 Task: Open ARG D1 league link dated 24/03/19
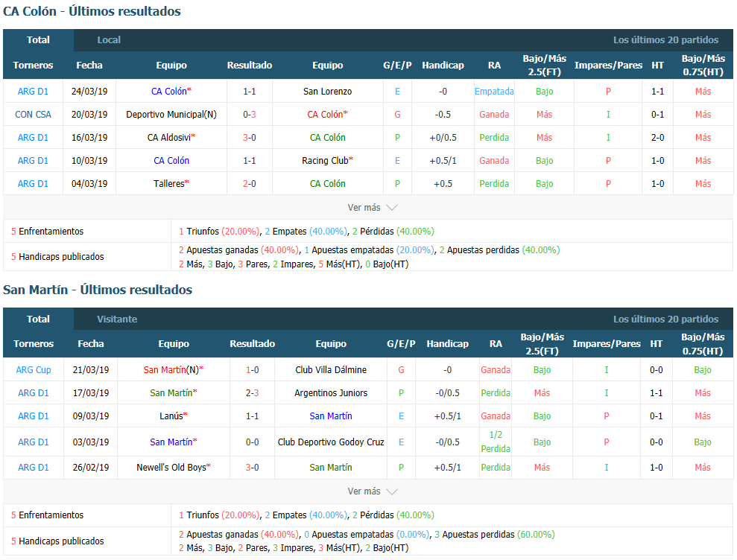33,91
